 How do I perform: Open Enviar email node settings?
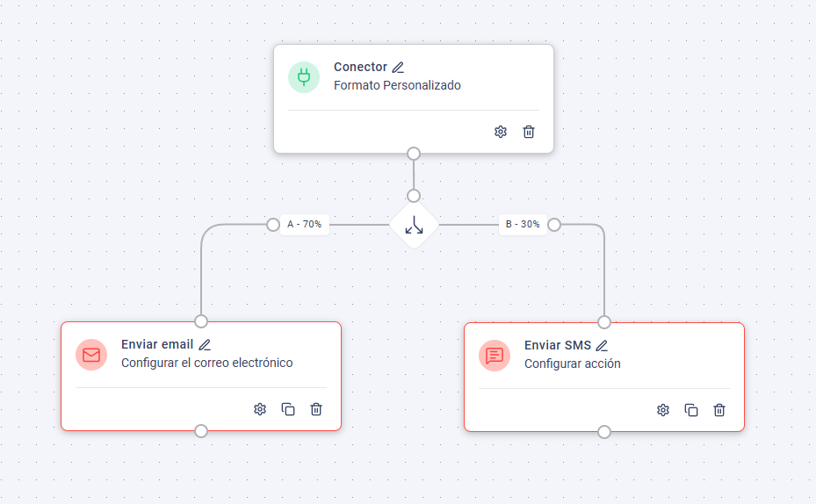pyautogui.click(x=260, y=409)
